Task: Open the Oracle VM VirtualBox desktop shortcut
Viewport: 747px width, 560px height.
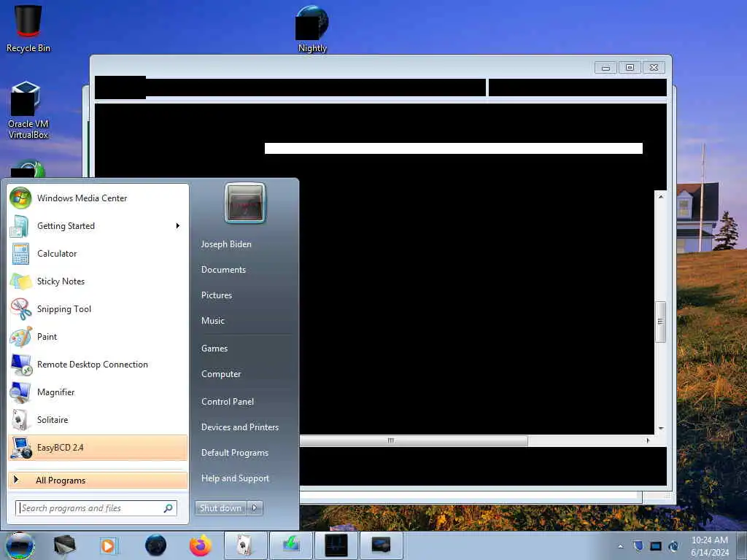Action: pos(28,111)
